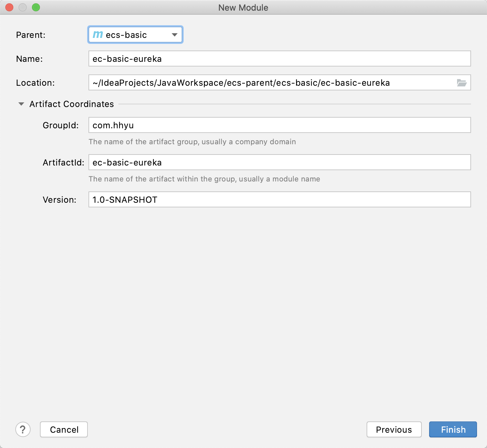This screenshot has height=448, width=487.
Task: Focus the GroupId field containing com.hhyu
Action: click(280, 125)
